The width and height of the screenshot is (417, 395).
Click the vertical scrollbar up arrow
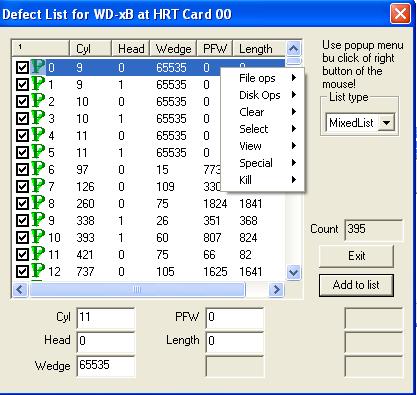tap(294, 49)
